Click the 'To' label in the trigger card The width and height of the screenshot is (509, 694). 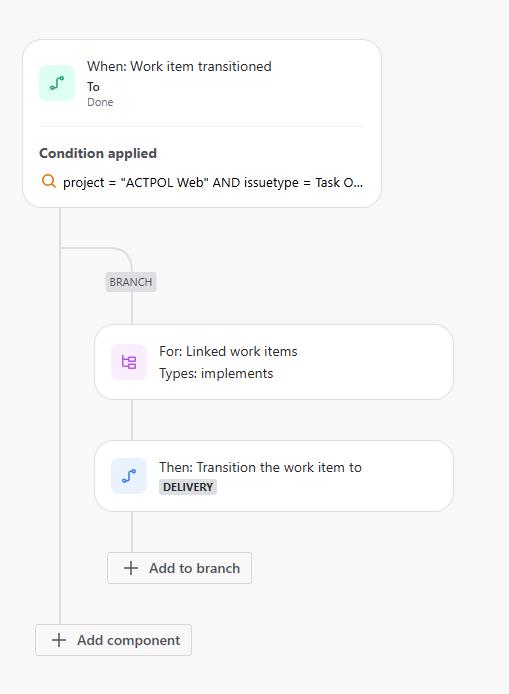click(x=93, y=87)
